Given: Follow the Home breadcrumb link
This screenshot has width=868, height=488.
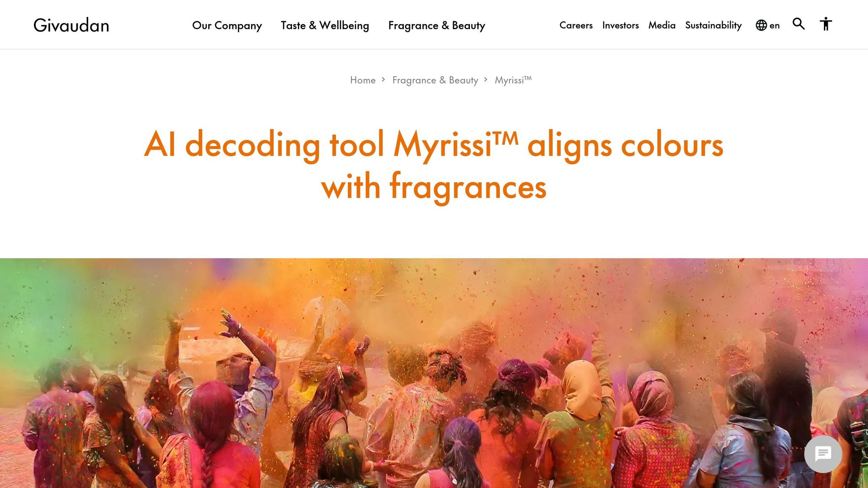Looking at the screenshot, I should (363, 80).
